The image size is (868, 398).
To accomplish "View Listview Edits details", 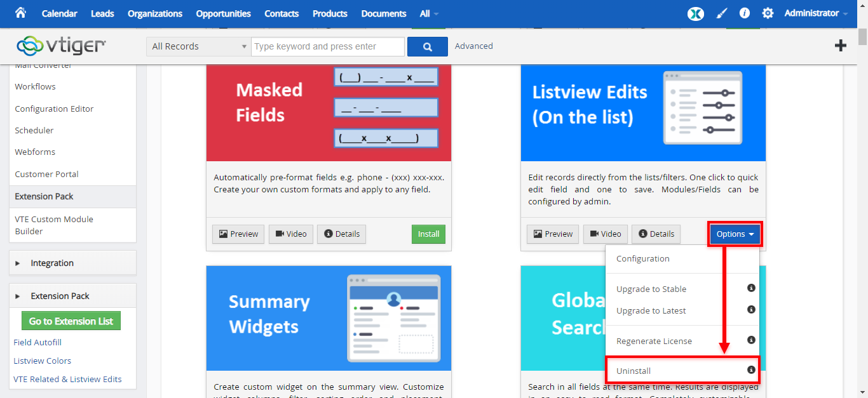I will (656, 234).
